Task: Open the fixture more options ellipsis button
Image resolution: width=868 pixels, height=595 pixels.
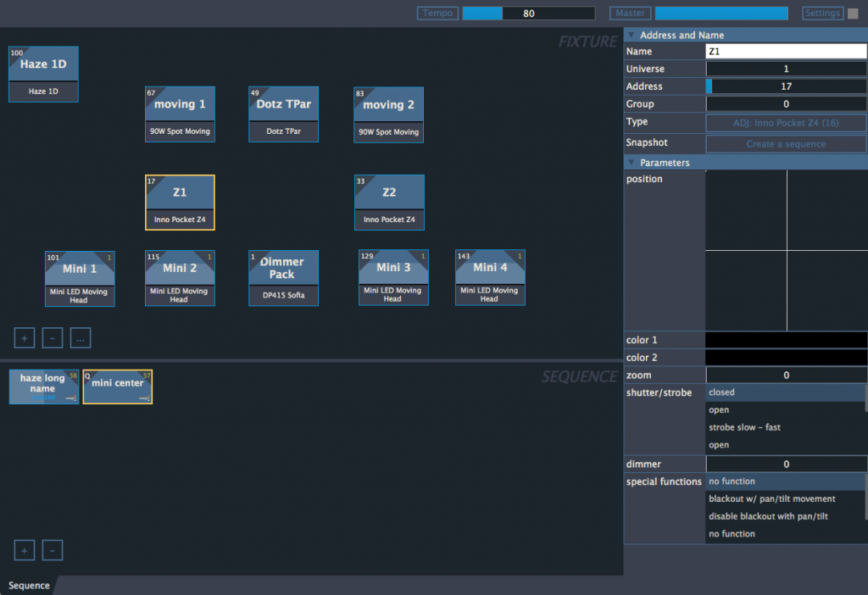Action: click(80, 338)
